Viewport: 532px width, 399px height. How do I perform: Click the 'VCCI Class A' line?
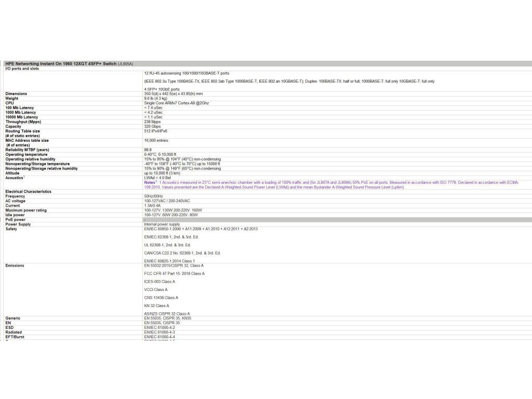[156, 290]
